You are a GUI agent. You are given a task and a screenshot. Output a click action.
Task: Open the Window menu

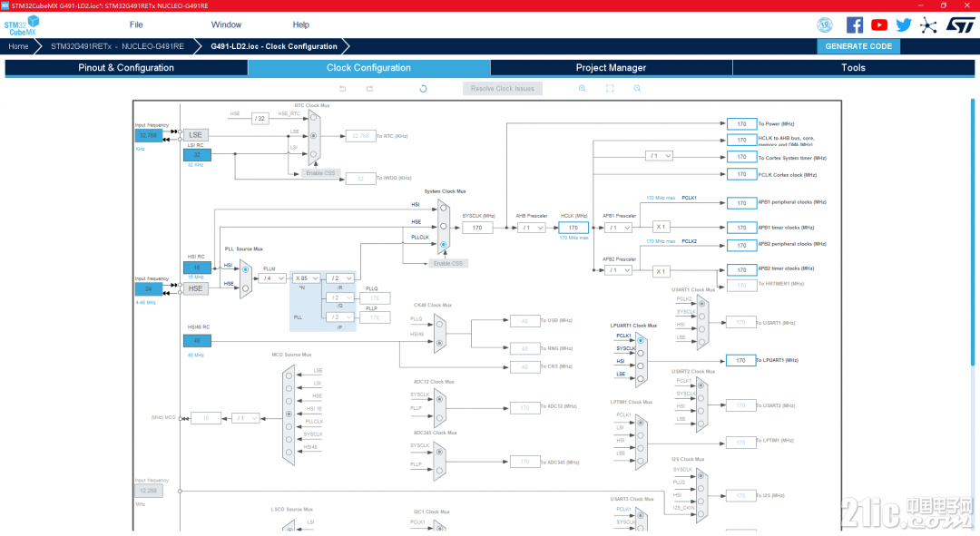coord(226,25)
